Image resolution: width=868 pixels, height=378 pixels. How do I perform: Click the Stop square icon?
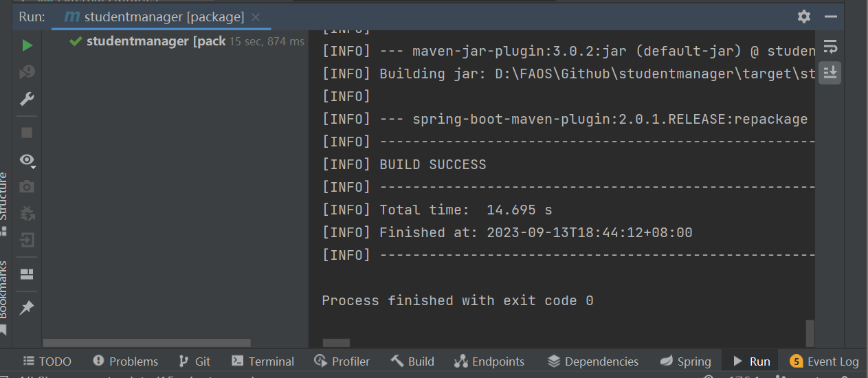click(27, 132)
